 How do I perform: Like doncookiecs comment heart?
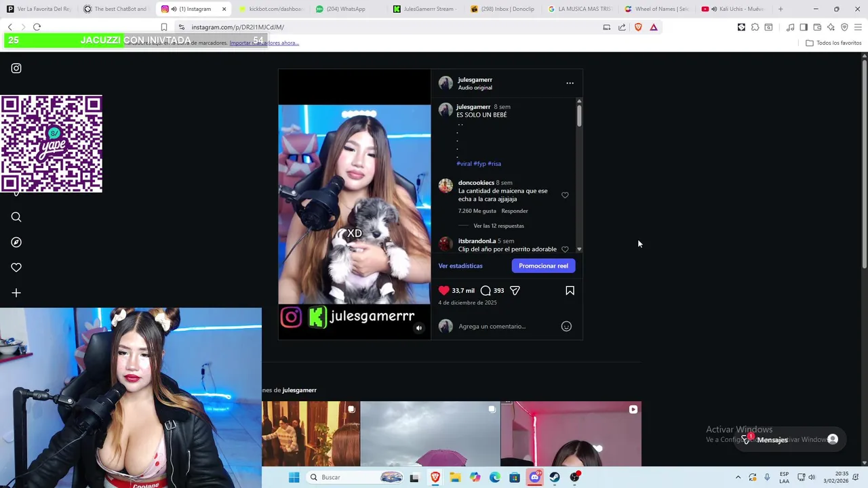[x=565, y=195]
